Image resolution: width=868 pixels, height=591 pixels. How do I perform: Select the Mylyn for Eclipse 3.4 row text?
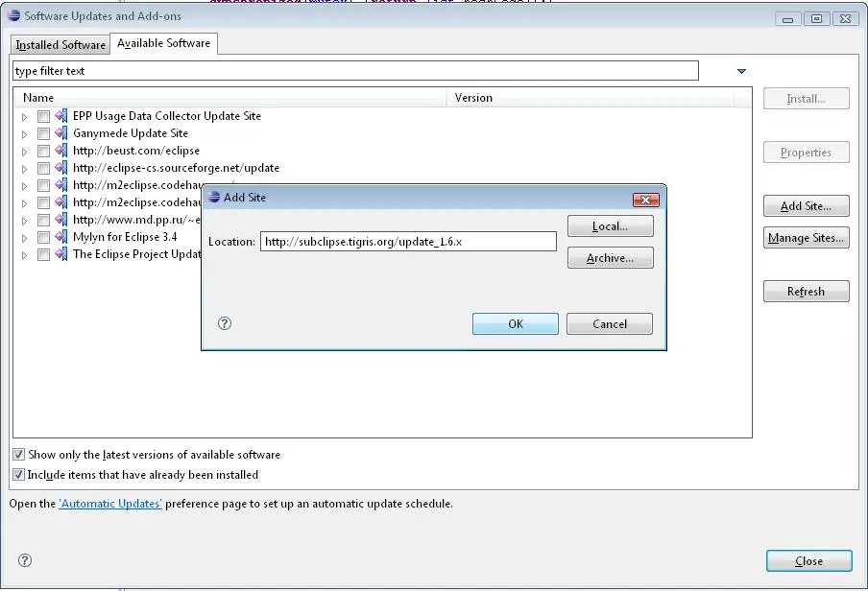(125, 237)
